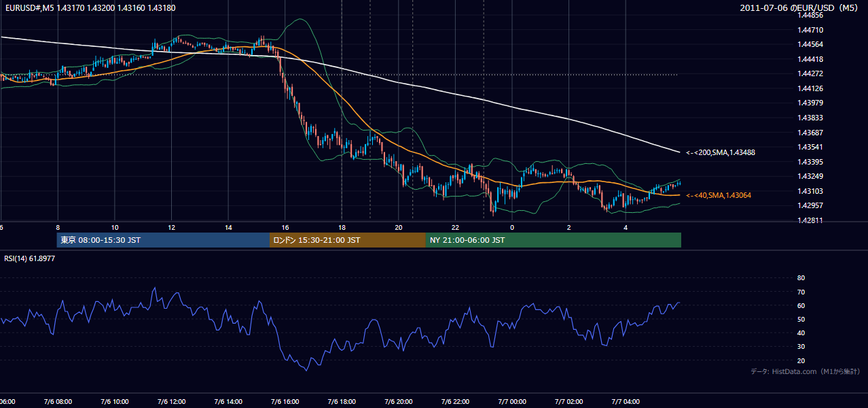Click price axis value 1.44418
Screen dimensions: 868x408
tap(810, 59)
